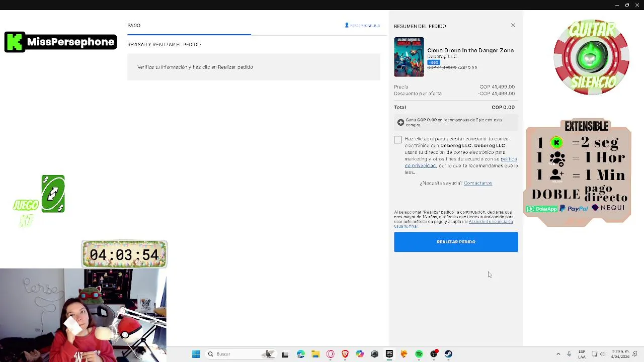
Task: Open OBS Studio from the taskbar
Action: click(434, 354)
